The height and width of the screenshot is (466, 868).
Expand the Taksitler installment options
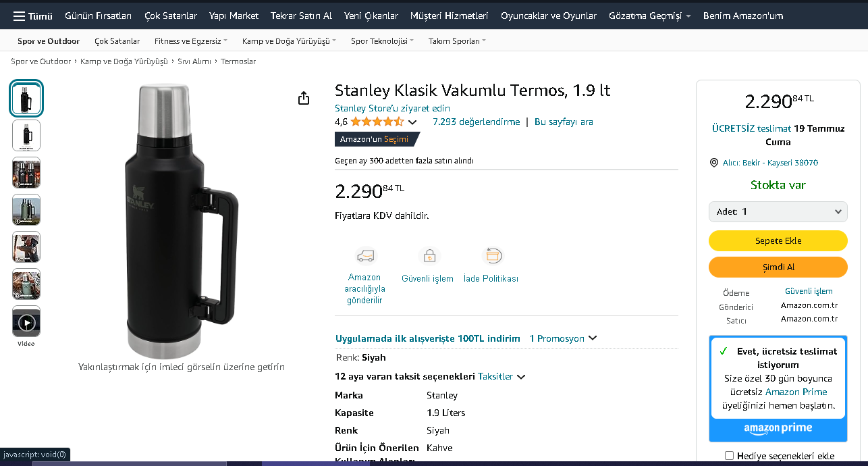pyautogui.click(x=501, y=376)
